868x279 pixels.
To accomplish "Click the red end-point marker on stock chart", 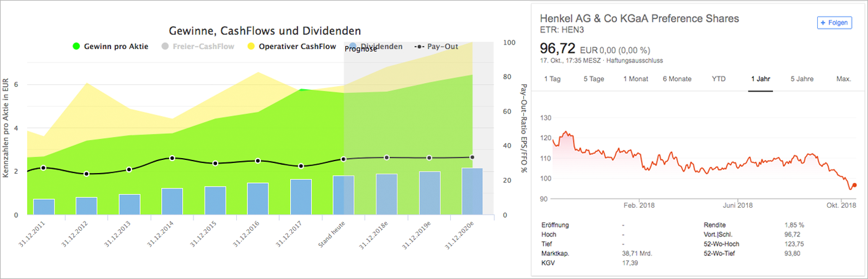I will [x=854, y=185].
